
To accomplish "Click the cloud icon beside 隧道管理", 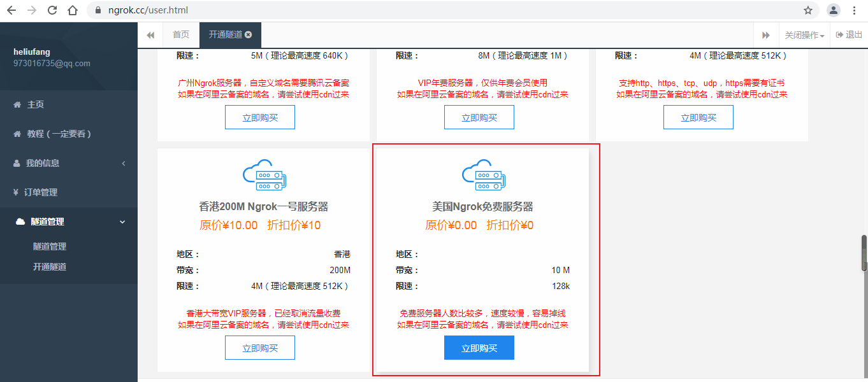I will (20, 222).
